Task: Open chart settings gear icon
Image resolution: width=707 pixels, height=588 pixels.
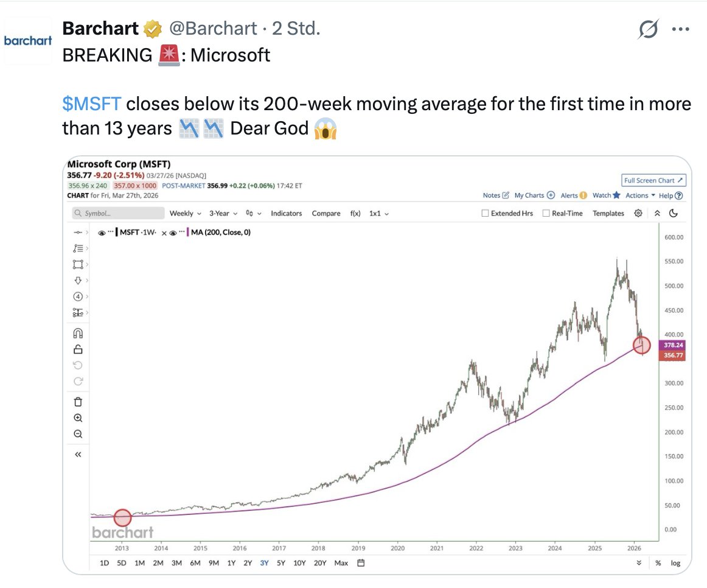Action: point(638,213)
